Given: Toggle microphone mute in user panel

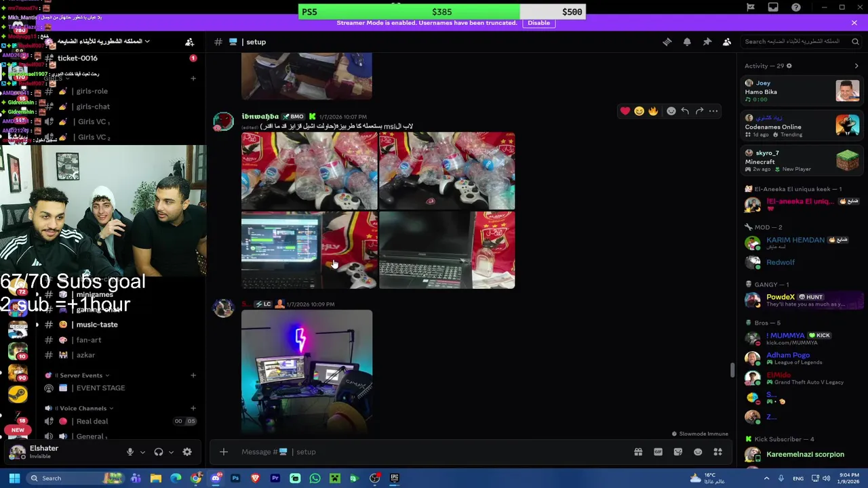Looking at the screenshot, I should click(130, 452).
